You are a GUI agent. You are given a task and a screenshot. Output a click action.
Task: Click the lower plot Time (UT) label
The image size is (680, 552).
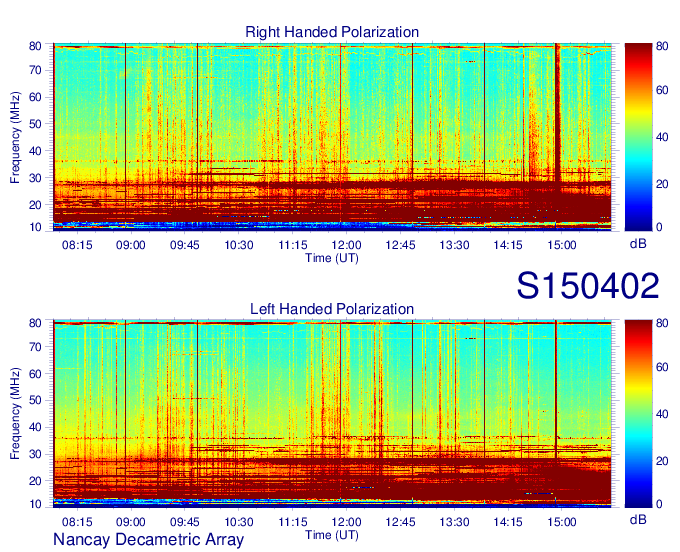coord(332,535)
